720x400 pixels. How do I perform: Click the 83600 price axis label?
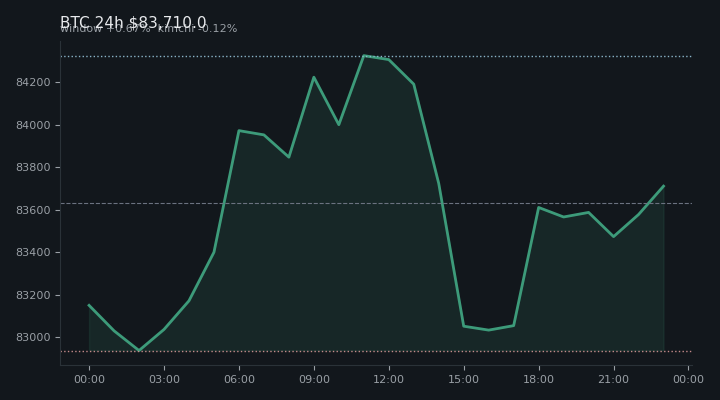pyautogui.click(x=33, y=210)
